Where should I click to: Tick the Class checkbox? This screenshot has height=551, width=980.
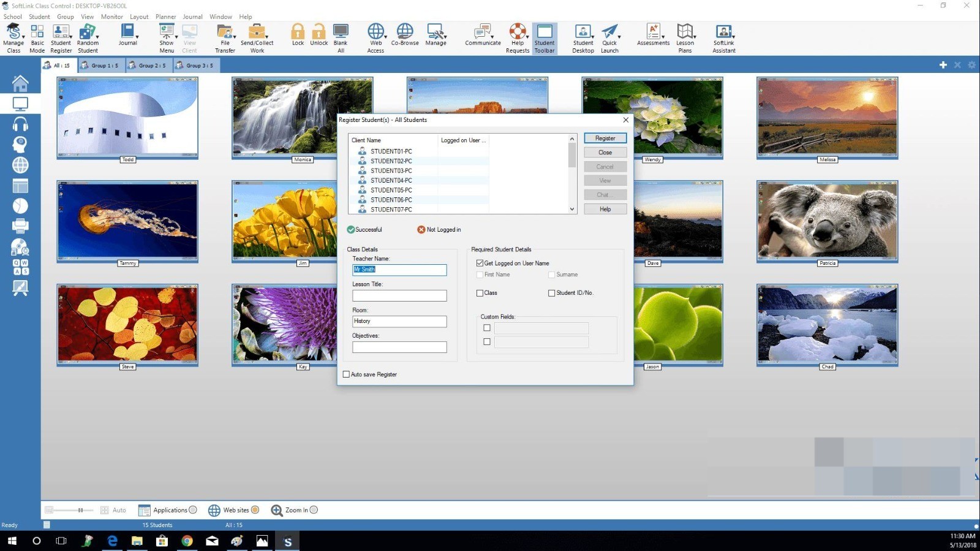[480, 293]
